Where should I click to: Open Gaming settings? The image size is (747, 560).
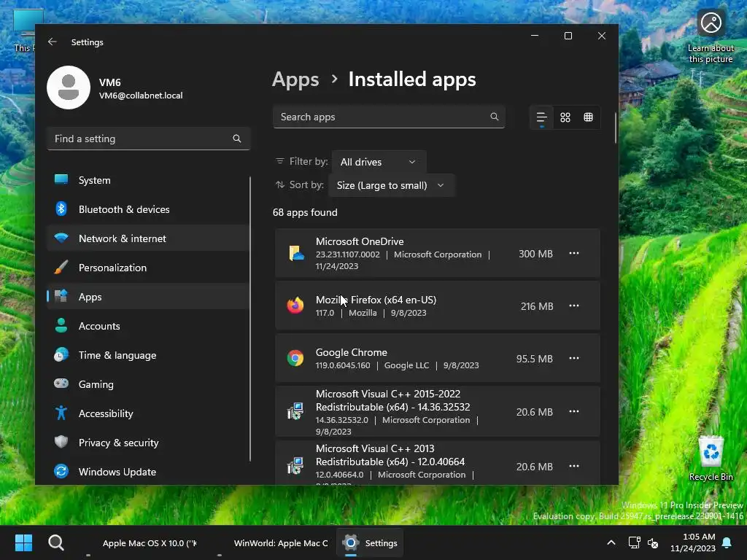pyautogui.click(x=148, y=384)
